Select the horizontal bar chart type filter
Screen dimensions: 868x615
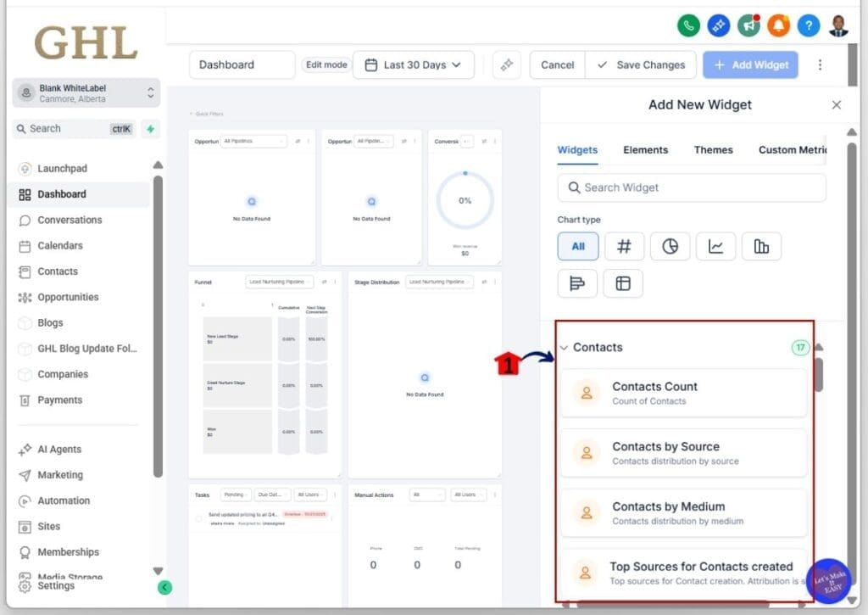pos(577,283)
